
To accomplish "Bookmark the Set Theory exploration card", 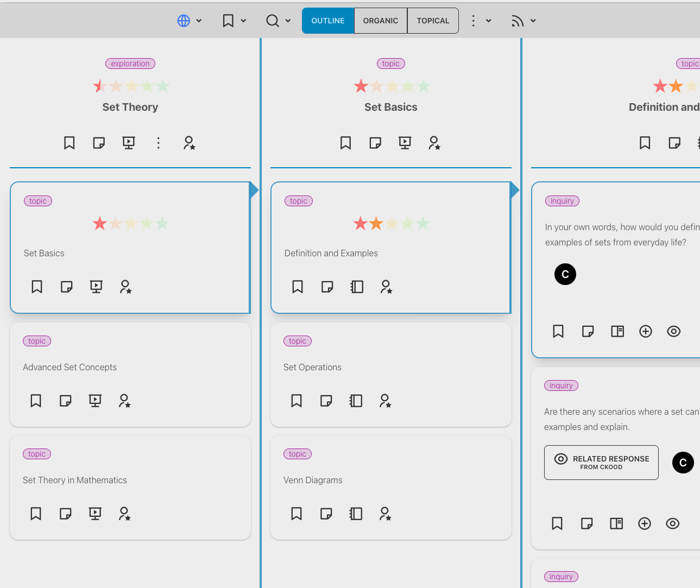I will (69, 143).
